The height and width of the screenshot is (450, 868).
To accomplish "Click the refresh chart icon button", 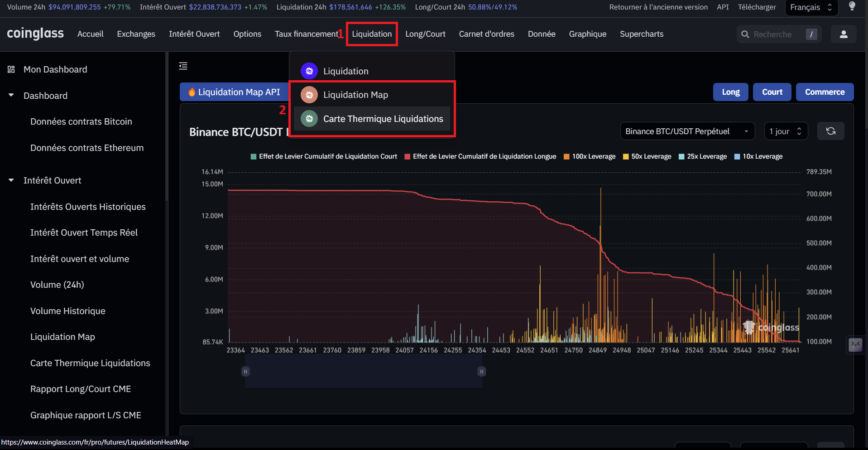I will (x=831, y=131).
